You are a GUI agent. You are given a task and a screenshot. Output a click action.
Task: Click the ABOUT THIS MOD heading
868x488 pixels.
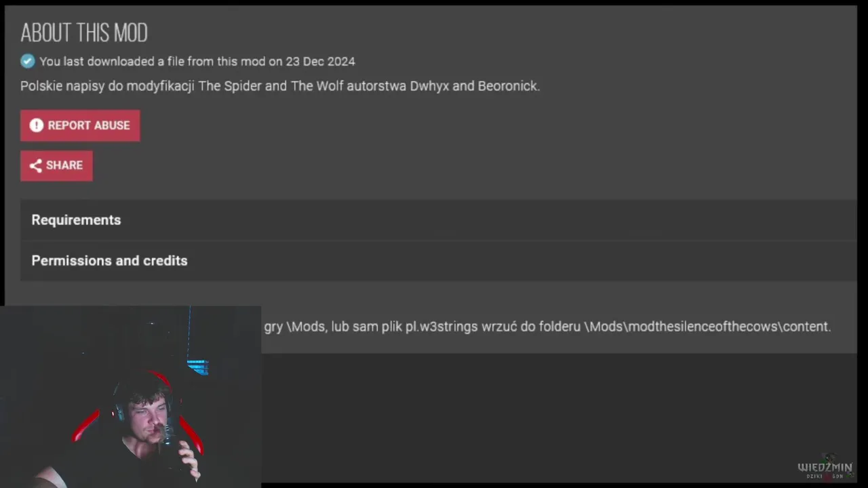click(84, 33)
